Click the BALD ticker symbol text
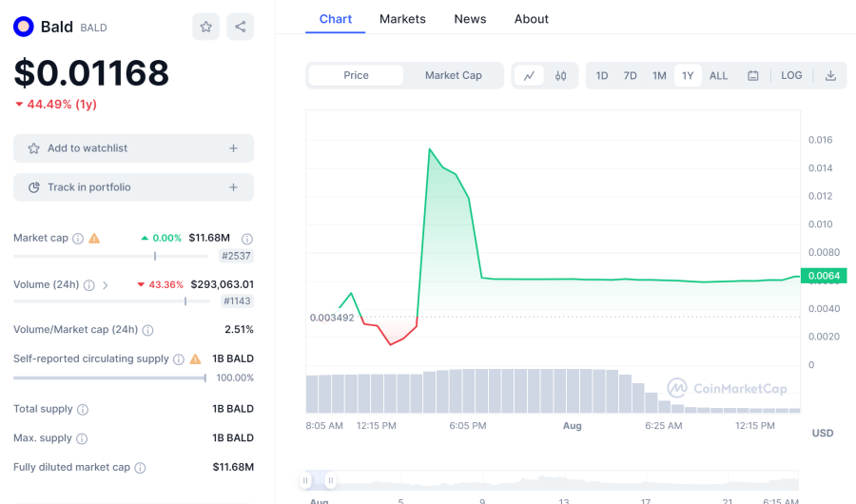This screenshot has width=856, height=504. pyautogui.click(x=93, y=28)
